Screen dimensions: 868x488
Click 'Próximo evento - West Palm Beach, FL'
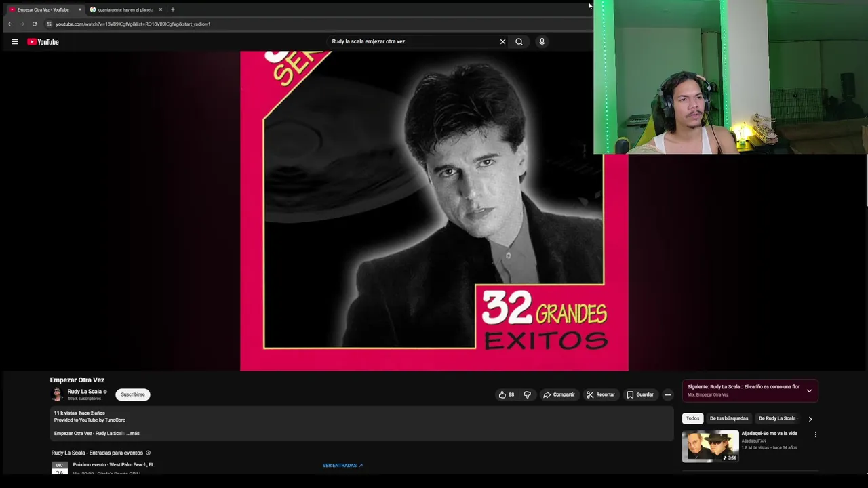coord(113,465)
